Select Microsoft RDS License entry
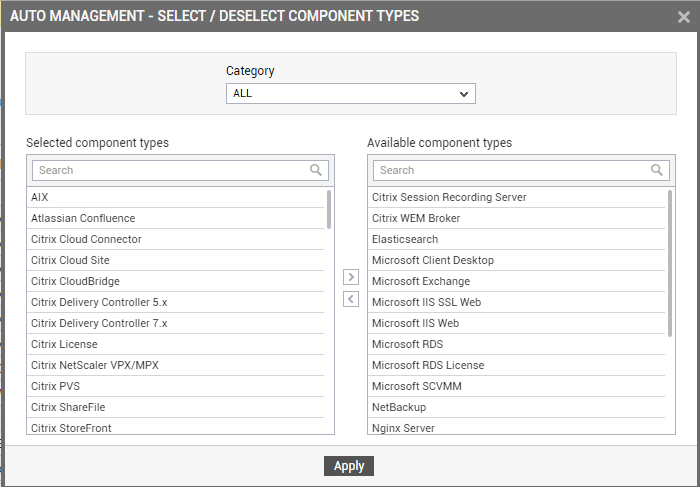Viewport: 700px width, 487px height. coord(518,365)
